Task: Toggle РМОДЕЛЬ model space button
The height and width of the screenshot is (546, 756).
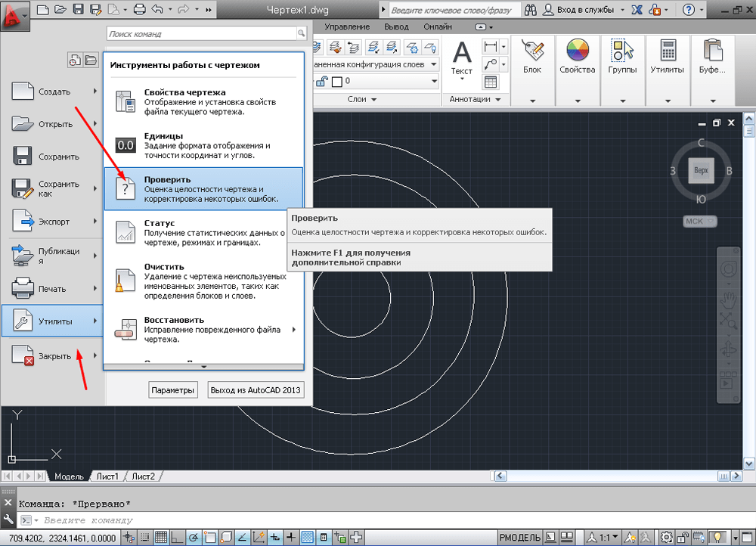Action: [521, 537]
